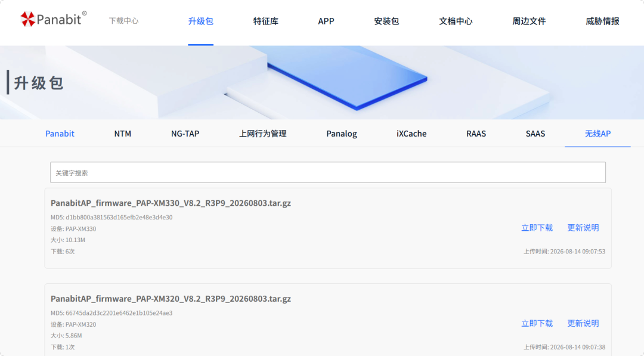The width and height of the screenshot is (644, 356).
Task: Select the 无线AP tab
Action: click(597, 134)
